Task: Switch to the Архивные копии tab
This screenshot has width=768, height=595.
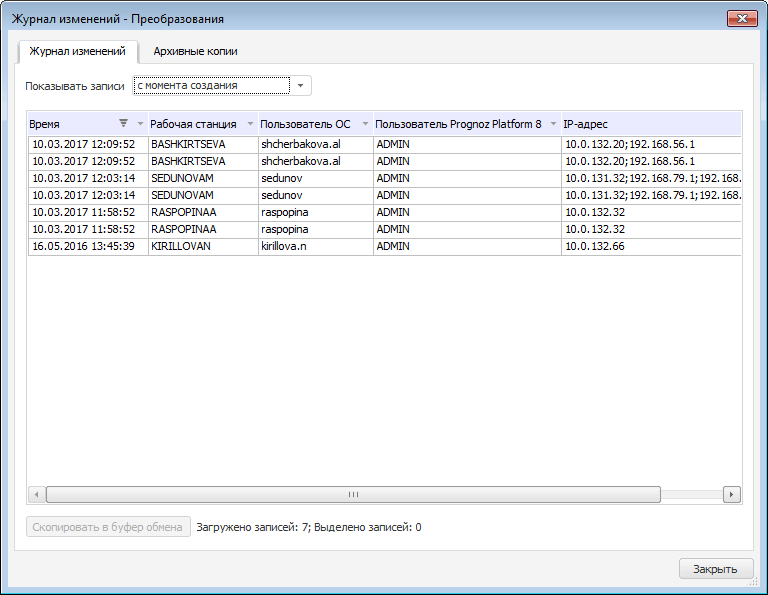Action: [x=195, y=51]
